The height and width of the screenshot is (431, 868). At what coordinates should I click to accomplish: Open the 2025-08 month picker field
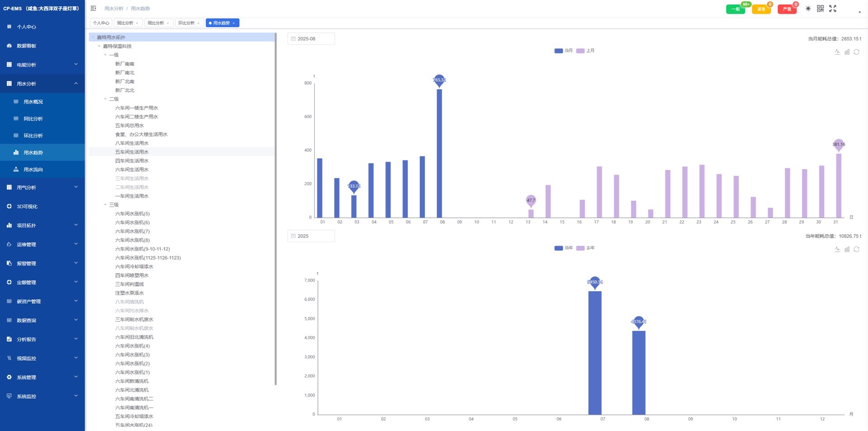coord(311,39)
